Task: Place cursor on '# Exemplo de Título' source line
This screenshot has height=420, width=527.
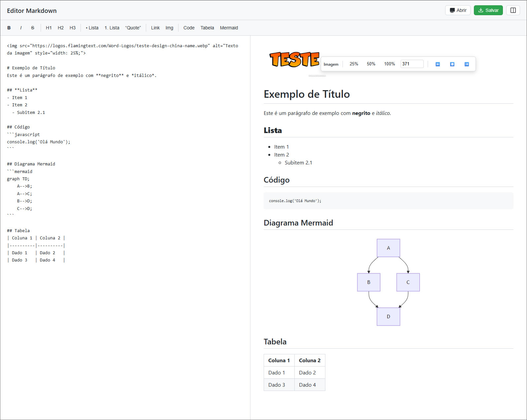Action: tap(31, 68)
